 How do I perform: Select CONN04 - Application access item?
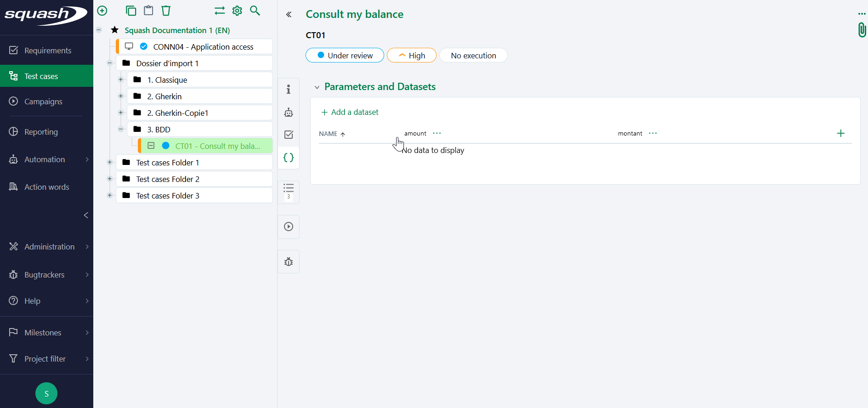[203, 47]
